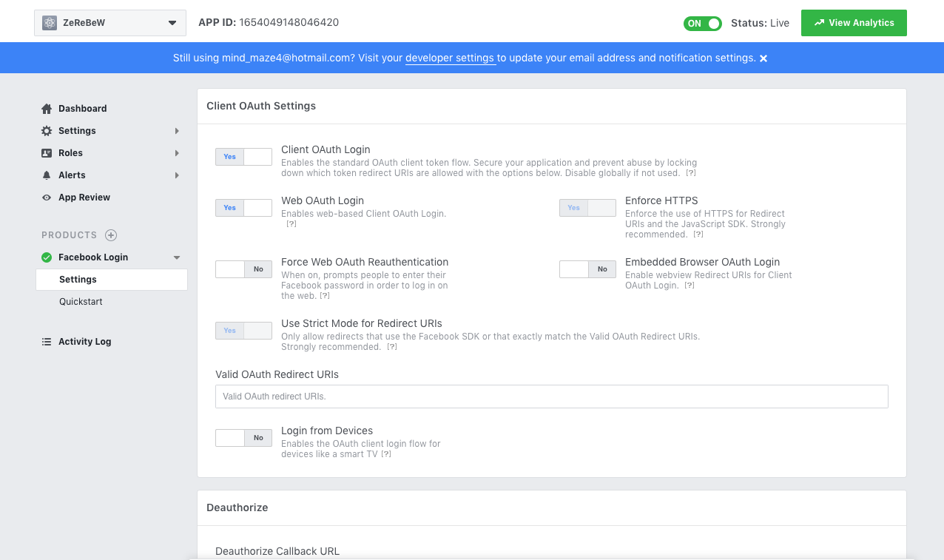Dismiss the blue notification banner
The image size is (944, 560).
click(763, 58)
